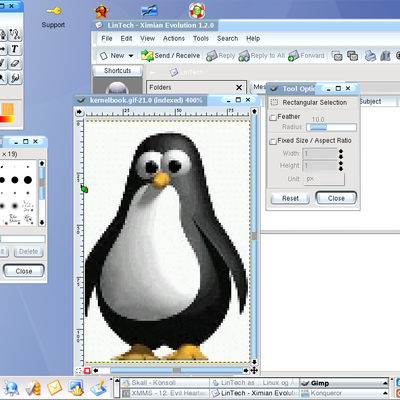Open the star desktop icon

(102, 11)
